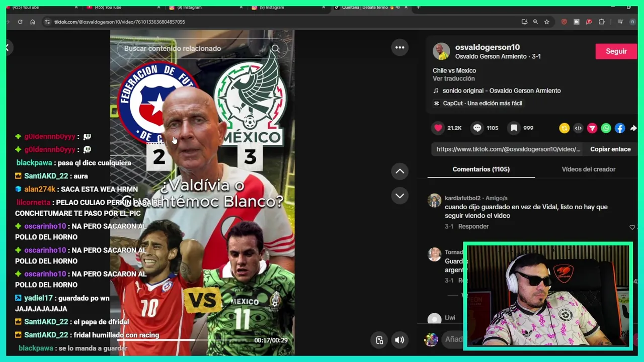Mute the video sound
The height and width of the screenshot is (362, 644).
[399, 340]
